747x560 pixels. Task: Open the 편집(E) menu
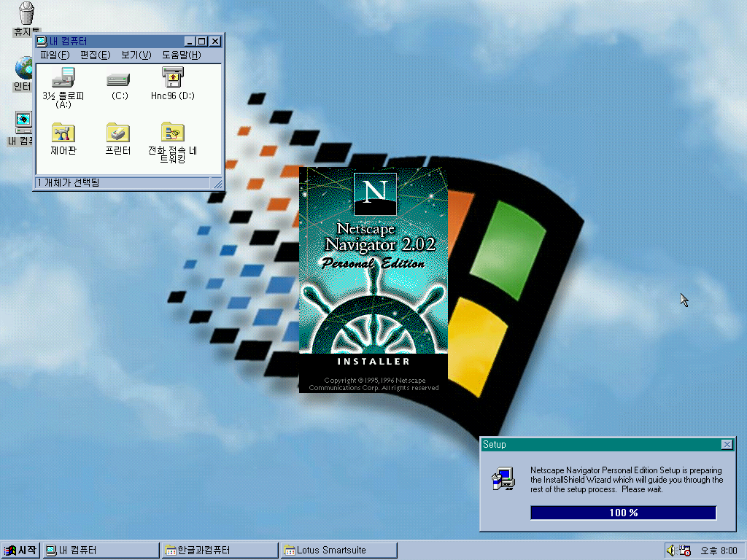96,55
